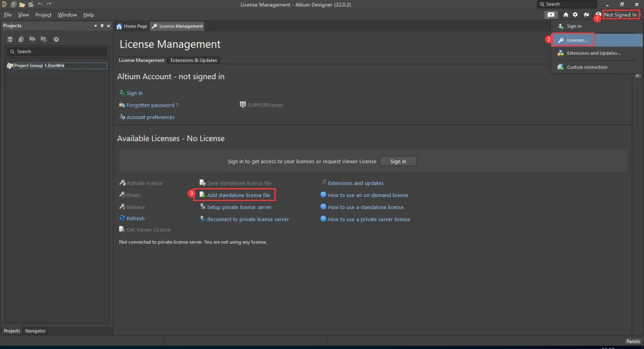Click the save icon in the Projects panel
This screenshot has width=644, height=349.
[x=10, y=39]
